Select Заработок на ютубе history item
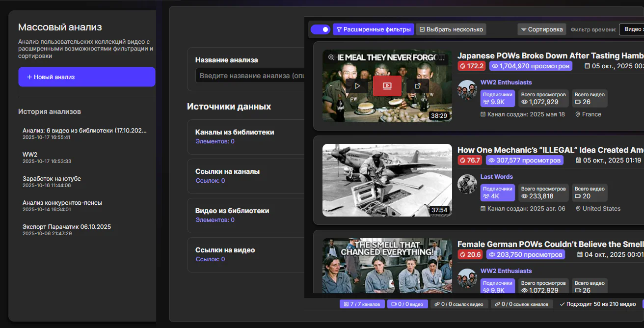644x328 pixels. [x=52, y=179]
